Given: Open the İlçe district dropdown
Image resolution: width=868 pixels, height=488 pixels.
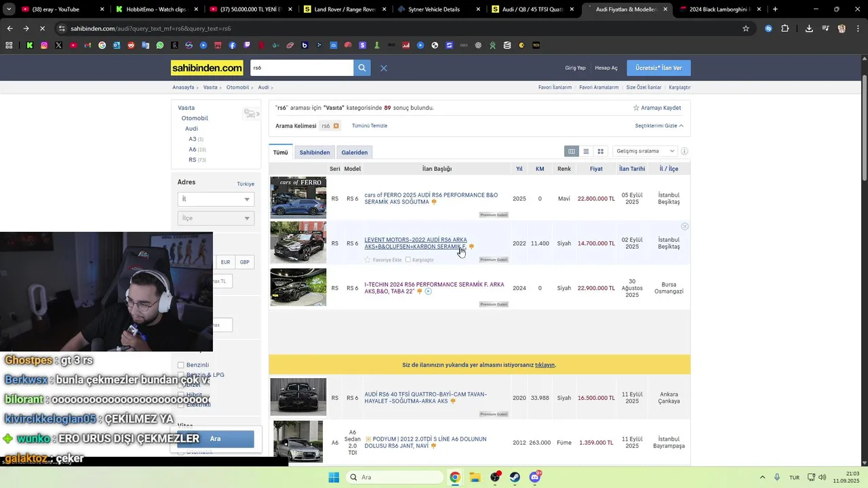Looking at the screenshot, I should pos(216,218).
